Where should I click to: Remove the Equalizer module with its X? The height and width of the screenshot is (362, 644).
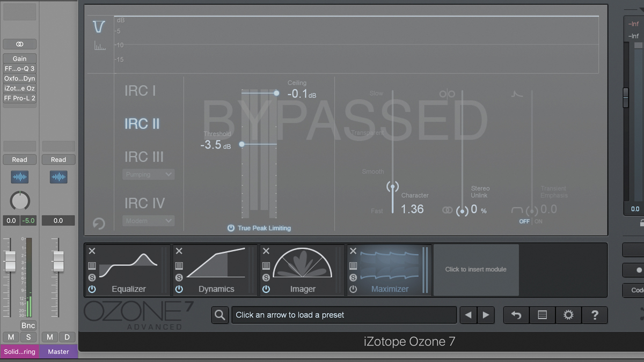pos(92,251)
